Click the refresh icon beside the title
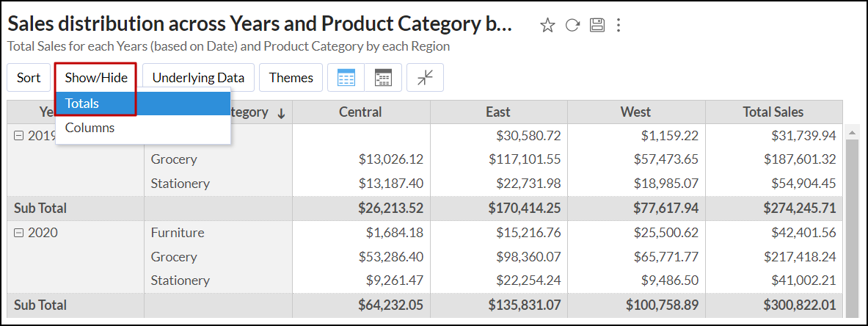868x326 pixels. pos(572,26)
